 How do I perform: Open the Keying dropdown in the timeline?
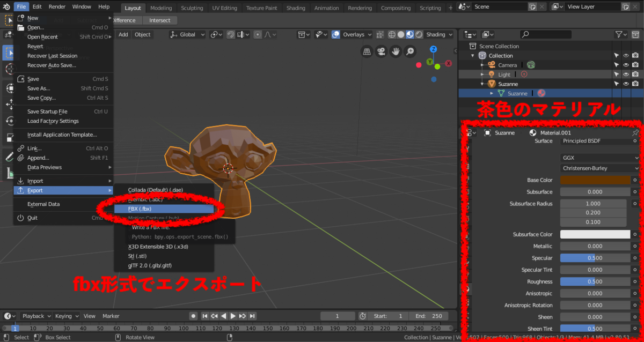tap(67, 316)
